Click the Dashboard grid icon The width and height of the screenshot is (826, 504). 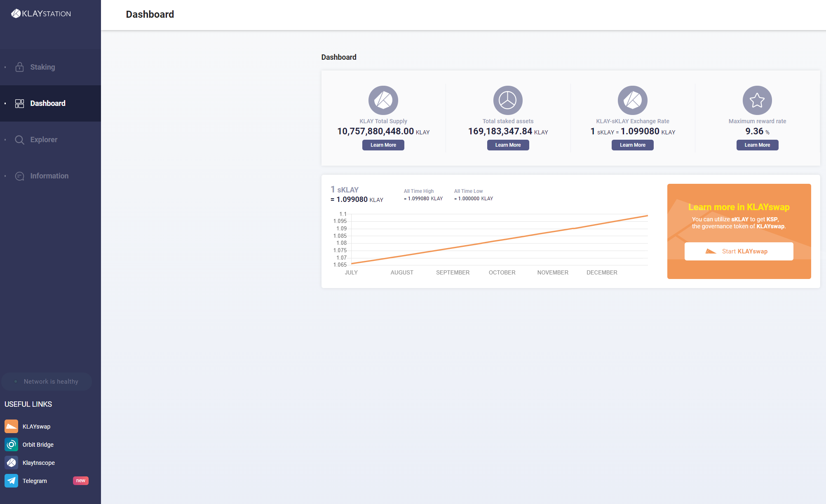click(19, 103)
